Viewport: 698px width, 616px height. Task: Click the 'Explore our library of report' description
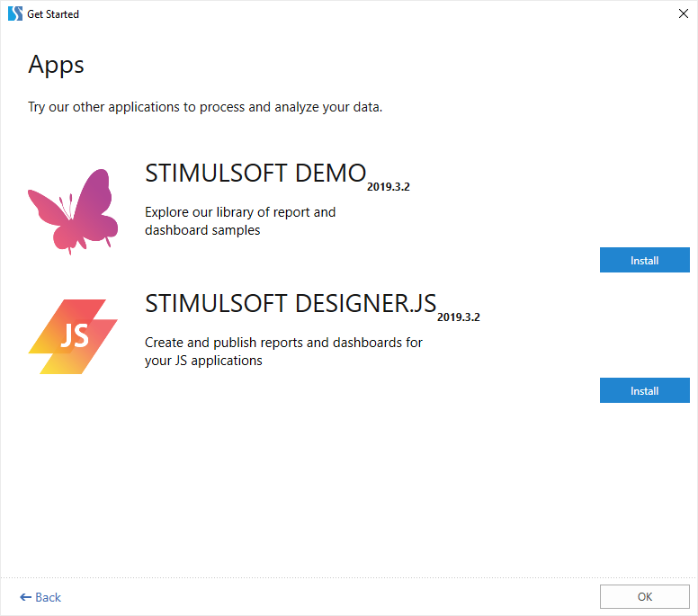click(x=240, y=221)
